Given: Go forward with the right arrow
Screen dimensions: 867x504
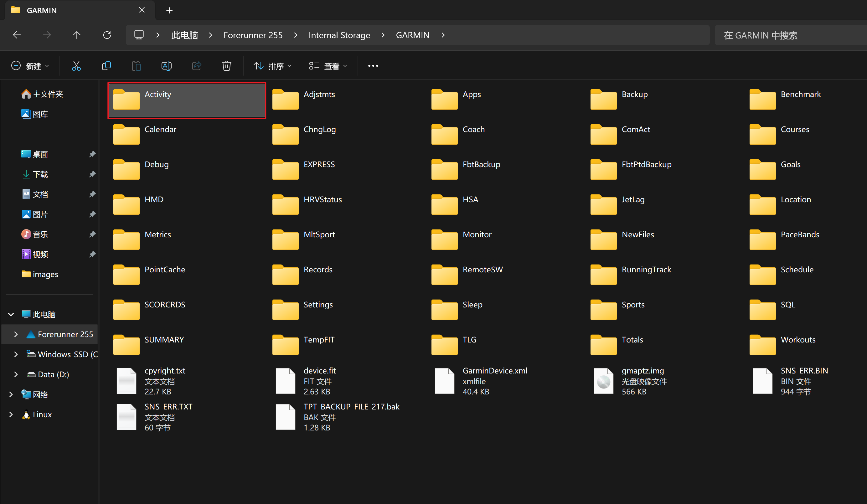Looking at the screenshot, I should 47,35.
